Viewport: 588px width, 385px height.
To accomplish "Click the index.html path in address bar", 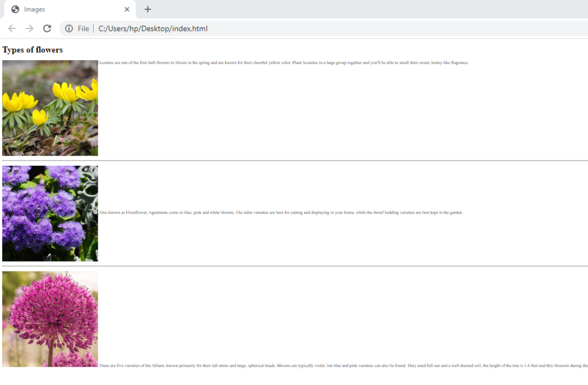I will [x=153, y=29].
